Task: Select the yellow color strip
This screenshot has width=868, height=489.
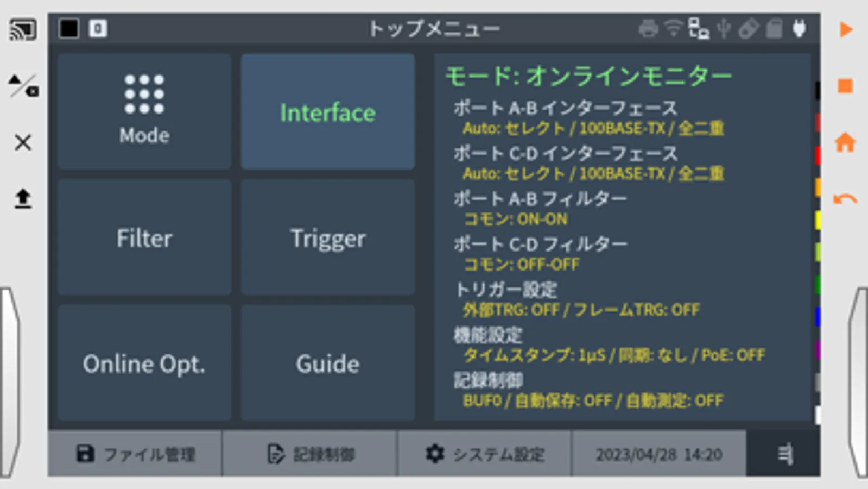Action: [x=818, y=220]
